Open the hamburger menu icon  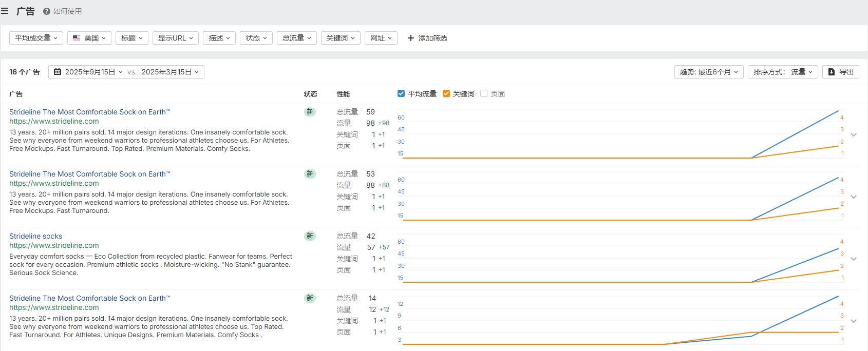click(x=5, y=11)
